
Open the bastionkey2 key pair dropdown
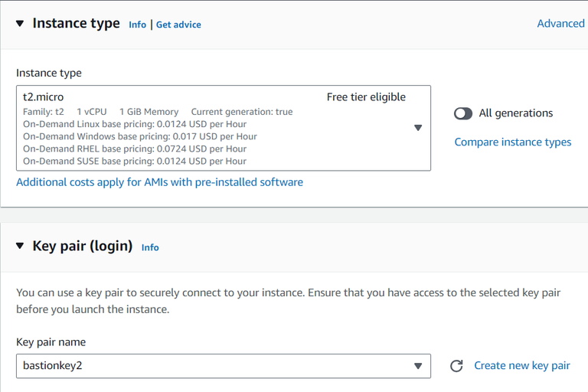[222, 366]
